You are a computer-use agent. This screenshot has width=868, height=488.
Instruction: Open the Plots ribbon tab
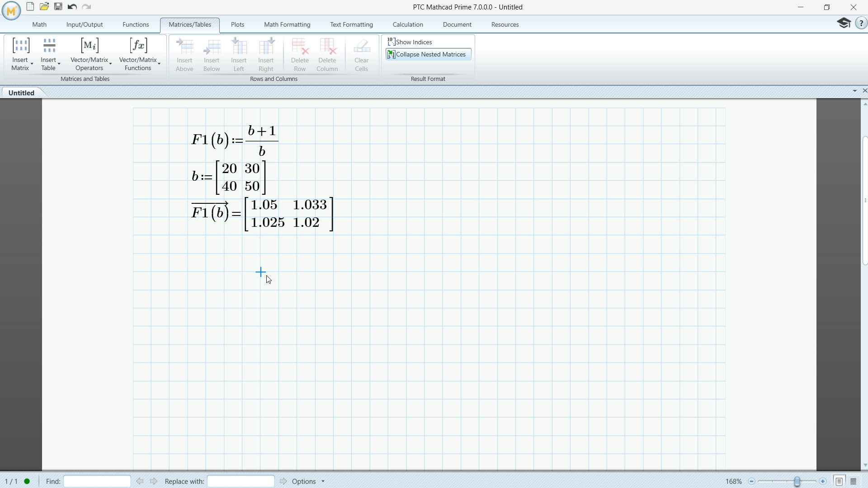click(x=237, y=24)
